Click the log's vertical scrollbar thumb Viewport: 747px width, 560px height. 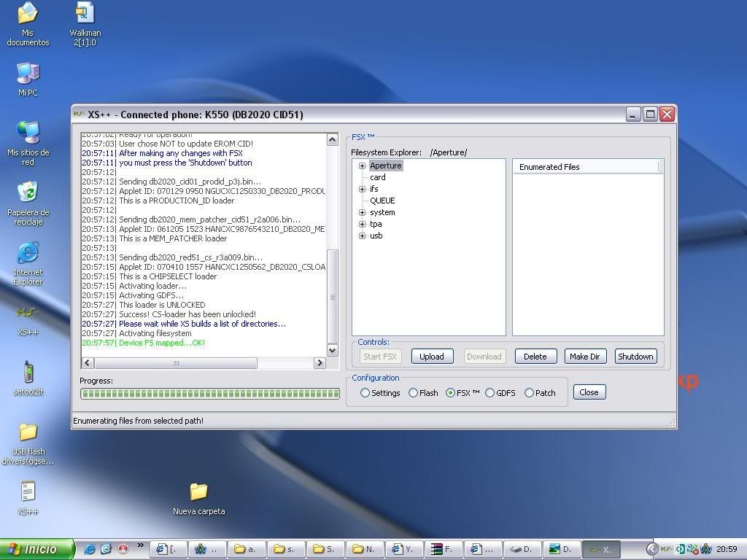coord(333,296)
